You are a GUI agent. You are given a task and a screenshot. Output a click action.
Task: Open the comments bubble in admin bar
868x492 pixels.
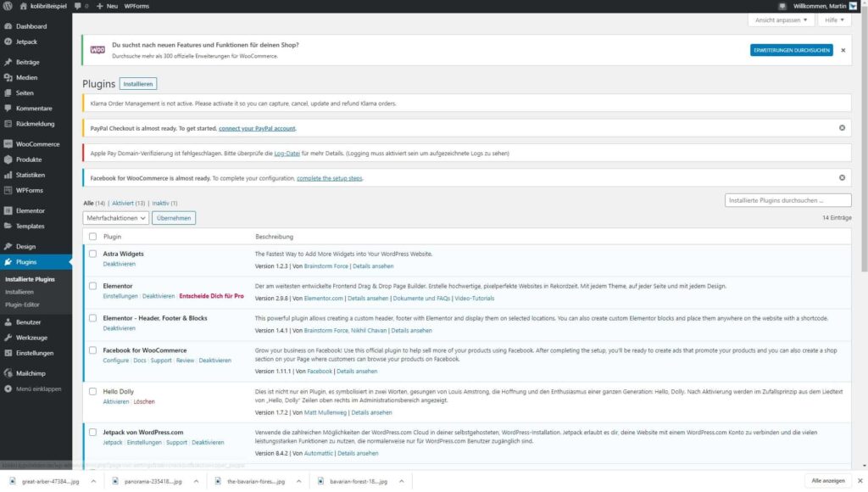coord(81,6)
